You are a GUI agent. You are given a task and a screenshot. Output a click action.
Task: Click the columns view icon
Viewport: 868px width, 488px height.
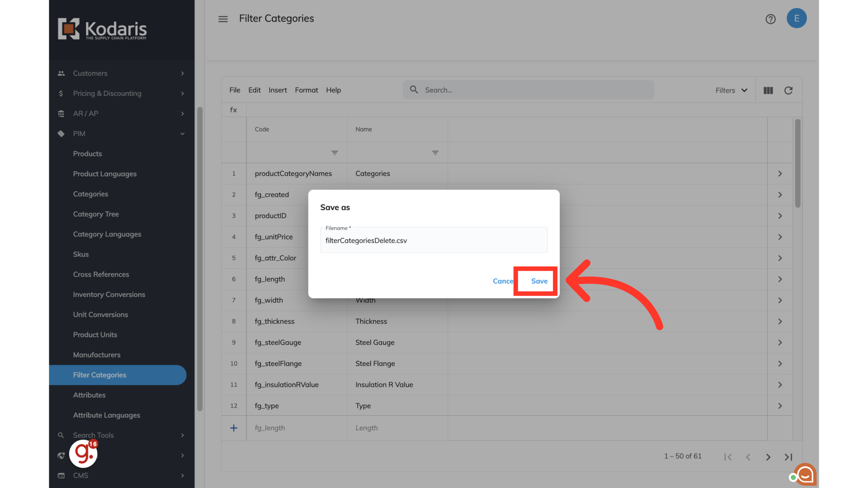[x=768, y=90]
